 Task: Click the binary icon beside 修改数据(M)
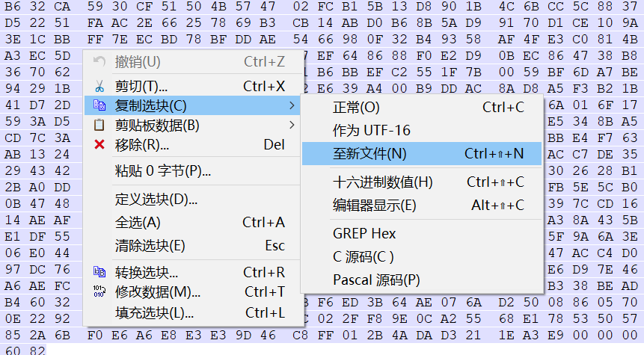click(99, 291)
